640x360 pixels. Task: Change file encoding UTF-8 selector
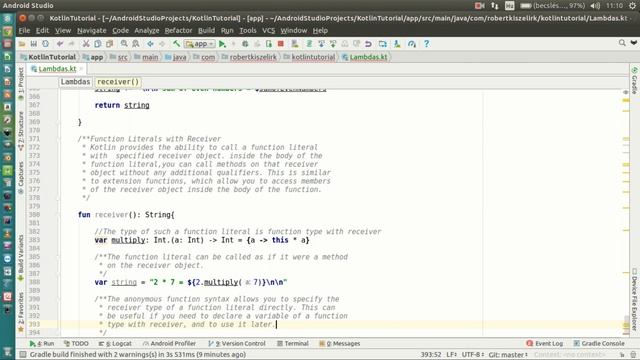click(472, 354)
